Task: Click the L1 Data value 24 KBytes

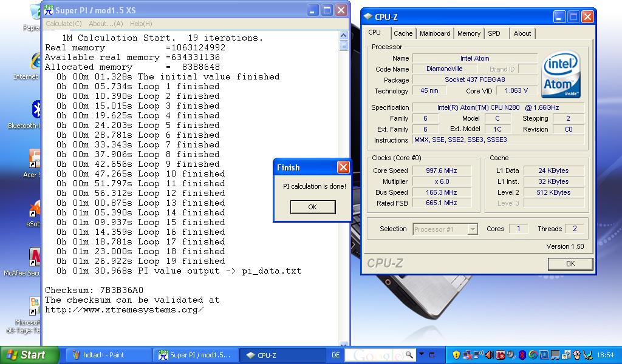Action: (x=553, y=170)
